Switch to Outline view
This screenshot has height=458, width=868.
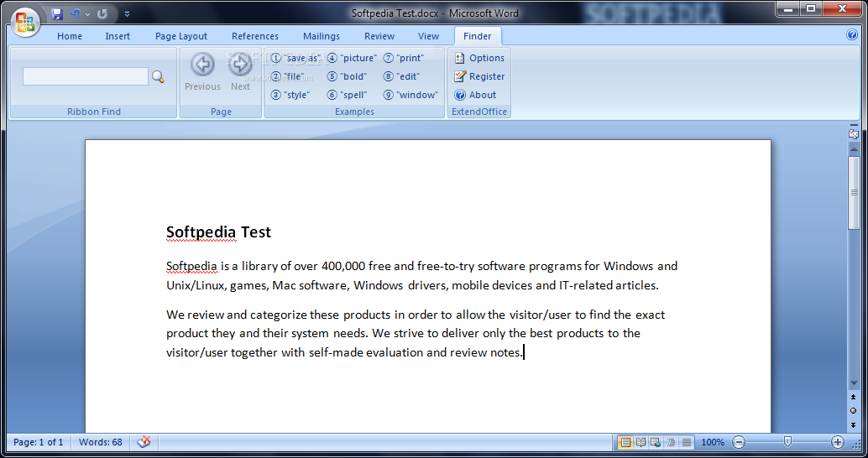(671, 442)
